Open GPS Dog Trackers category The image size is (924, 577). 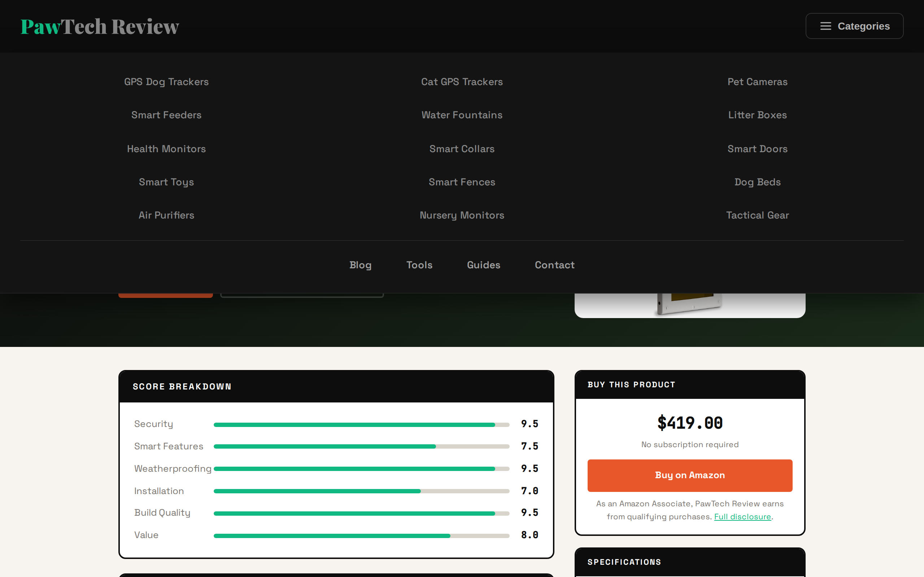coord(166,82)
